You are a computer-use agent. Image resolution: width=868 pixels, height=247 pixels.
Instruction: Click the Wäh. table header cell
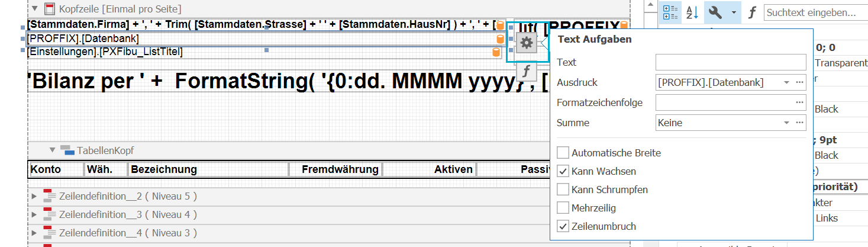coord(106,169)
